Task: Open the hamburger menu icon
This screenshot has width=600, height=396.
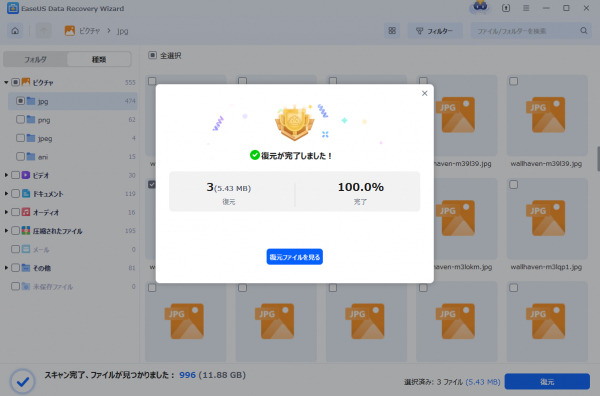Action: (526, 8)
